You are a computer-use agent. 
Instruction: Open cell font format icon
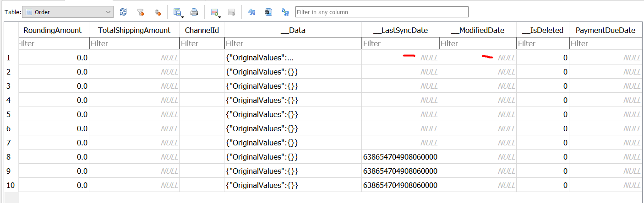point(251,12)
